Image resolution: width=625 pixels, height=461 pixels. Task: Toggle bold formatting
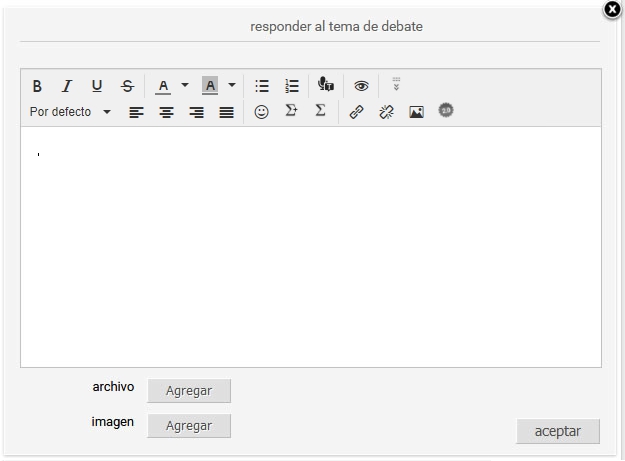coord(37,86)
